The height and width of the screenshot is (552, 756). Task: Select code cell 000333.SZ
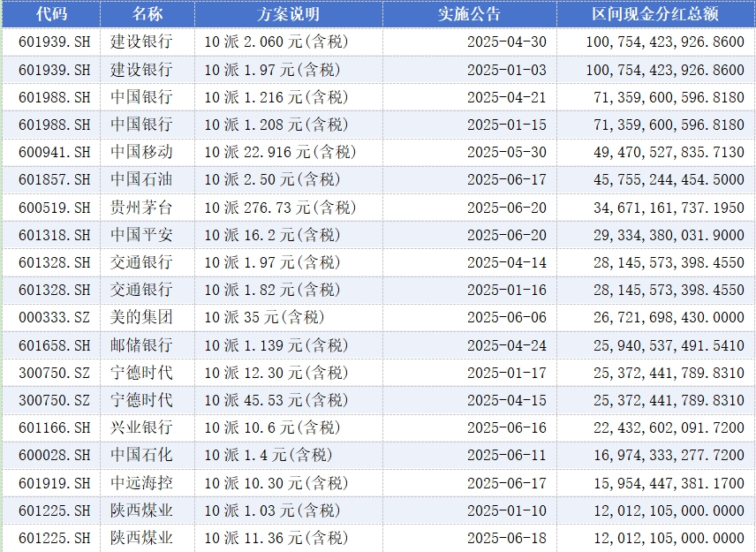coord(51,318)
